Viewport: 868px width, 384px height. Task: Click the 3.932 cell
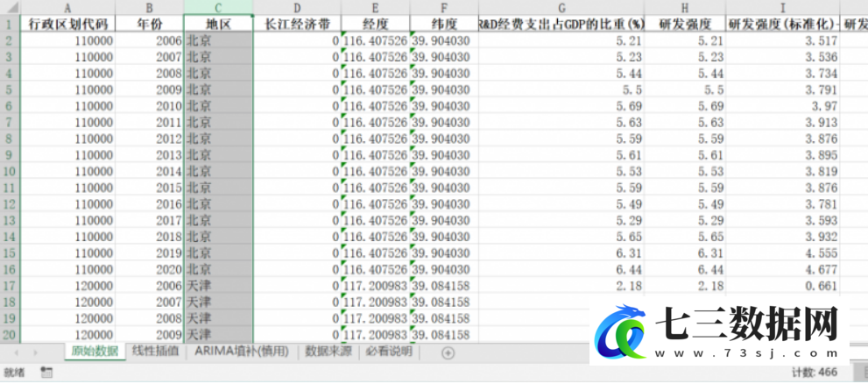pos(783,237)
